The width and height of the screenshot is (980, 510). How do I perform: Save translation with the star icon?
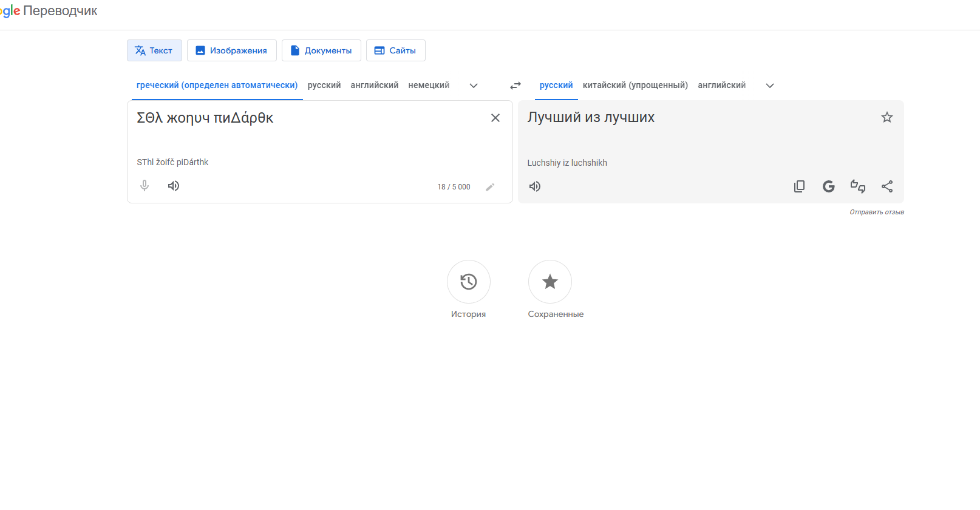tap(887, 117)
